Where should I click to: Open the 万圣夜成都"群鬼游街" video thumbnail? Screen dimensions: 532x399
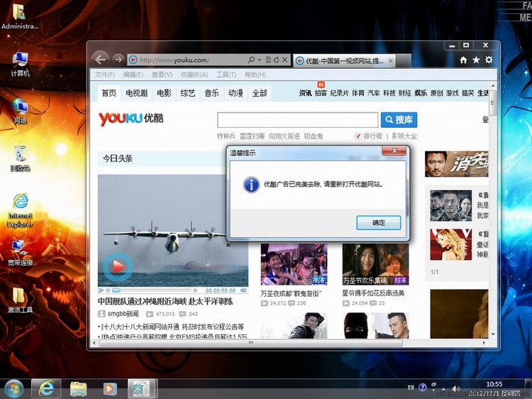point(294,265)
